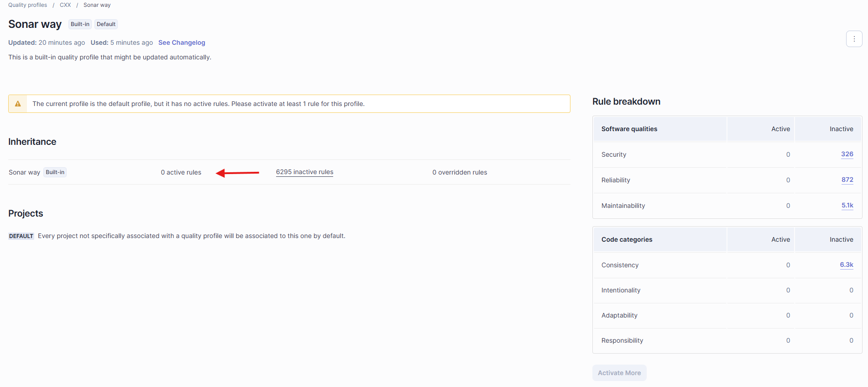Click the default project association sentence
The width and height of the screenshot is (868, 387).
coord(192,236)
